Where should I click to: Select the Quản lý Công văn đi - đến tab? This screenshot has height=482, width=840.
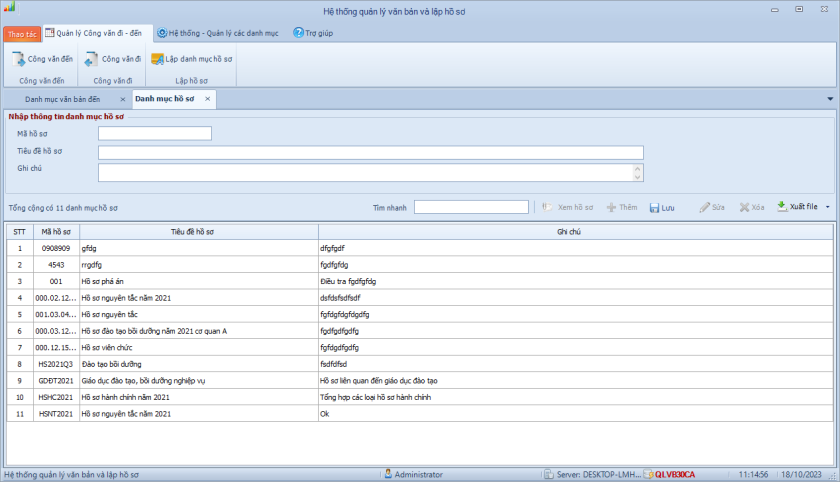pos(92,33)
